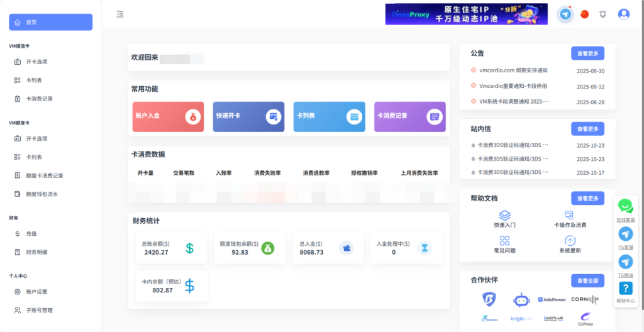This screenshot has height=332, width=644.
Task: Select 首页 in the sidebar
Action: 50,22
